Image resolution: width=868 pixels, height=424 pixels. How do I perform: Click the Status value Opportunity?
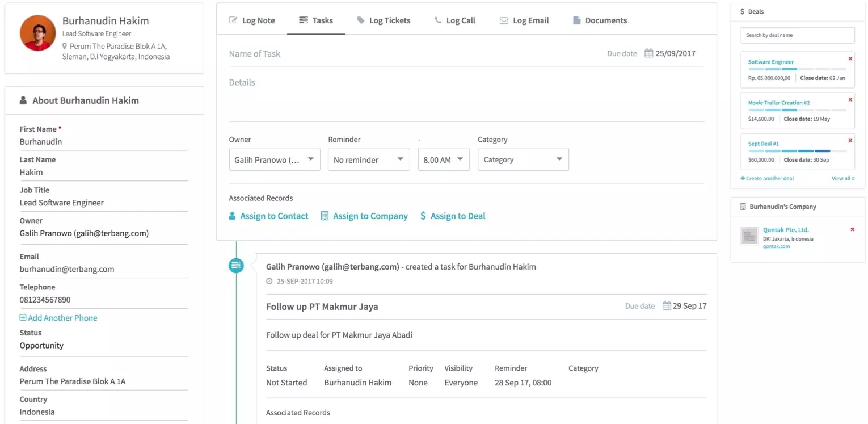pos(41,346)
